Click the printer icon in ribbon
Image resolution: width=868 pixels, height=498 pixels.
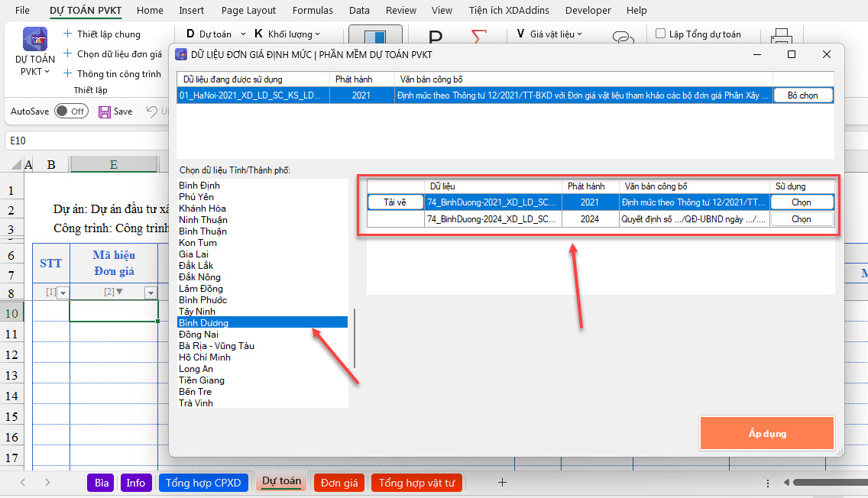coord(781,38)
